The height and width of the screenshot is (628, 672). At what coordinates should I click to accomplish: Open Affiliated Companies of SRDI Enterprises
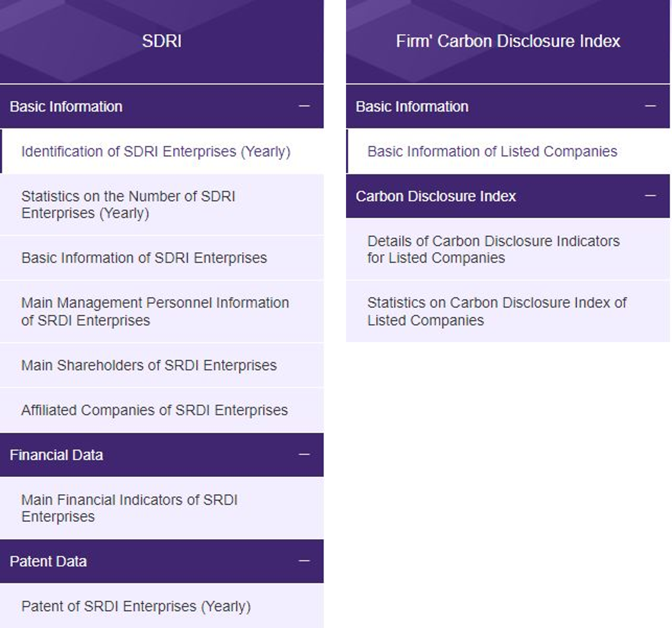click(154, 410)
